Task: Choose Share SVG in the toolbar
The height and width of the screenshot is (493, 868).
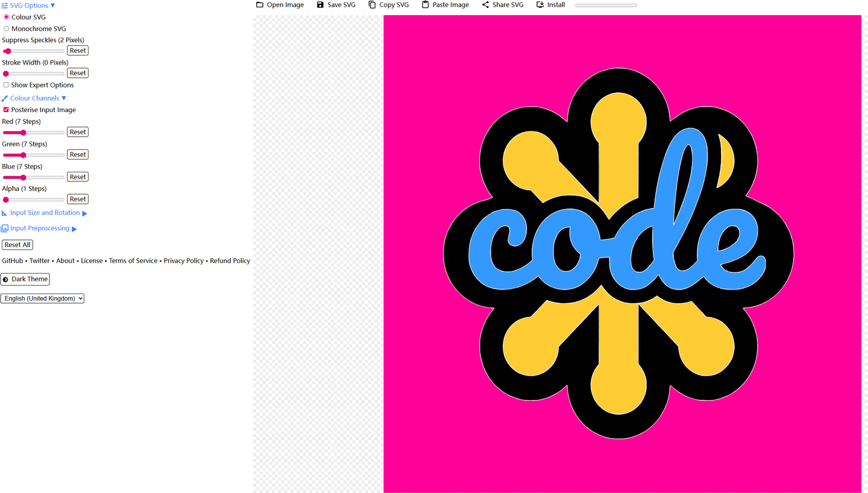Action: click(503, 5)
